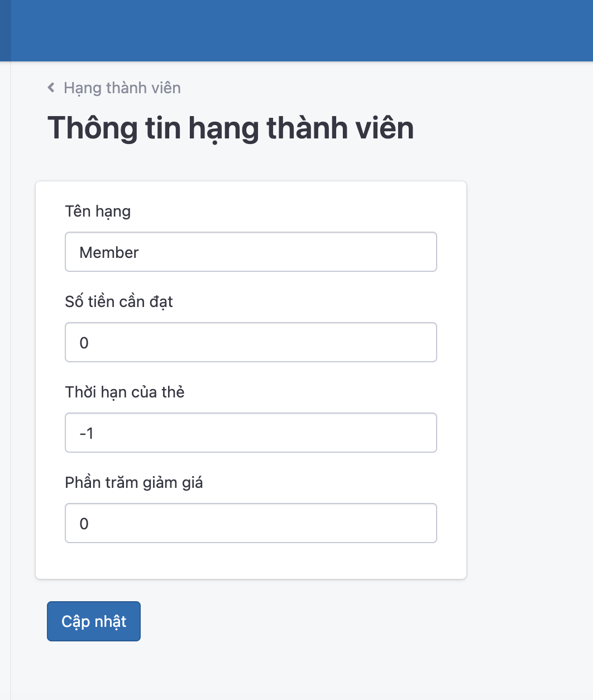Image resolution: width=593 pixels, height=700 pixels.
Task: Click the "Thời hạn của thẻ" label text
Action: 125,392
